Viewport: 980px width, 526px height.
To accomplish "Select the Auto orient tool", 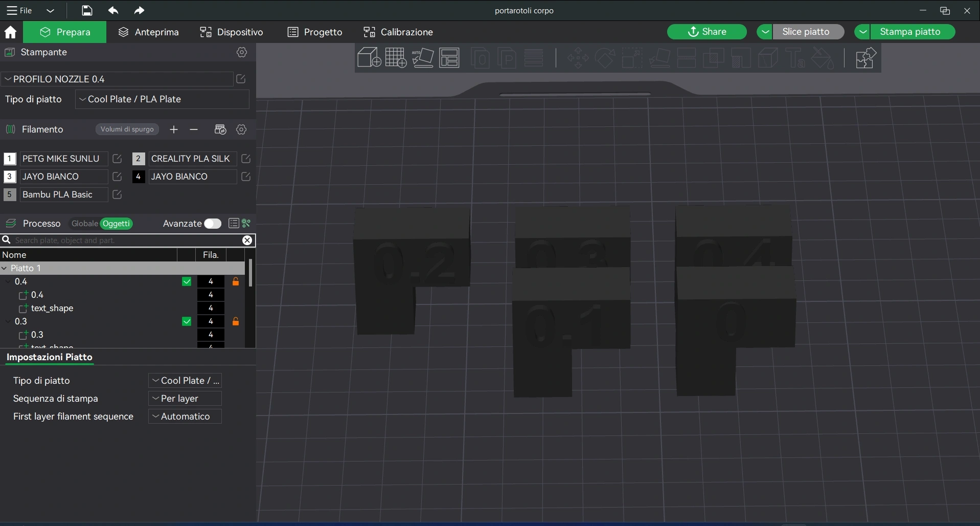I will click(423, 58).
